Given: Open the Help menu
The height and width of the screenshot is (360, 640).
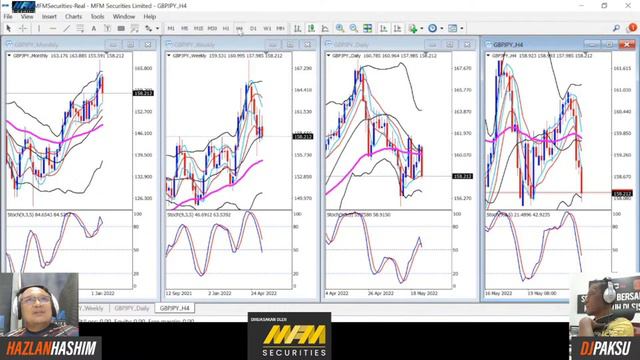Looking at the screenshot, I should (x=150, y=17).
